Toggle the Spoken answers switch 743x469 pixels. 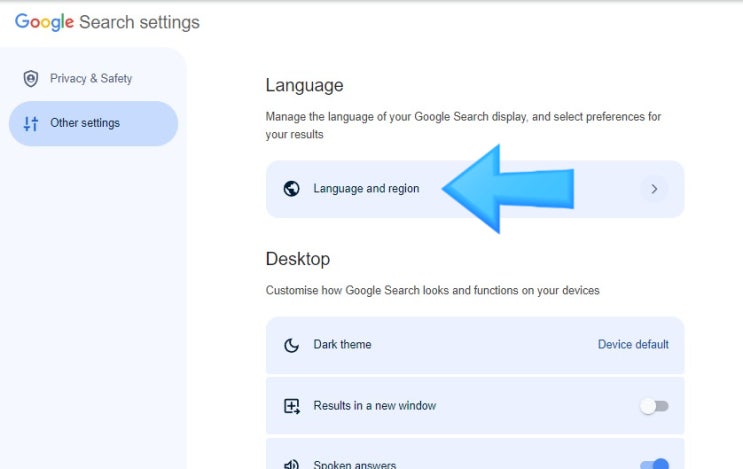pyautogui.click(x=654, y=464)
